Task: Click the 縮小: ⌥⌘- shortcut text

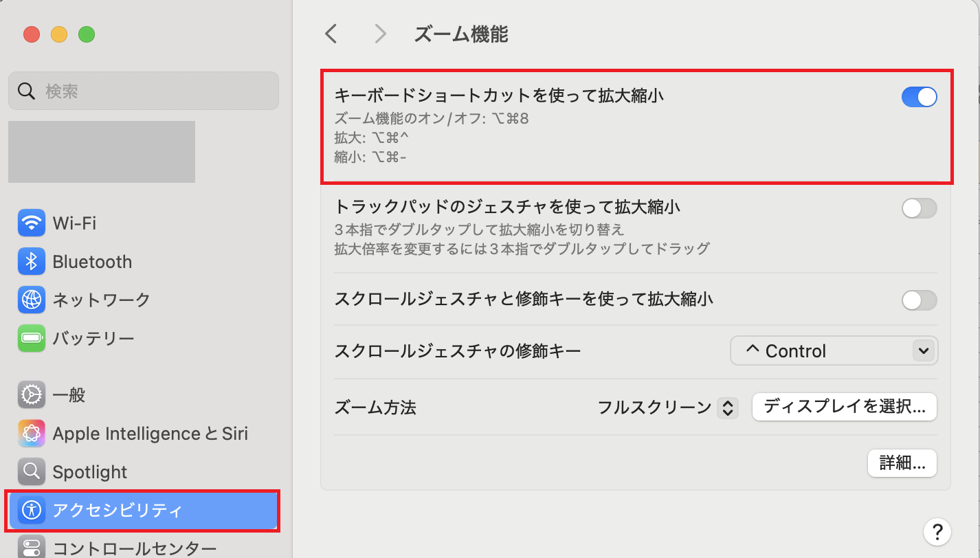Action: point(370,157)
